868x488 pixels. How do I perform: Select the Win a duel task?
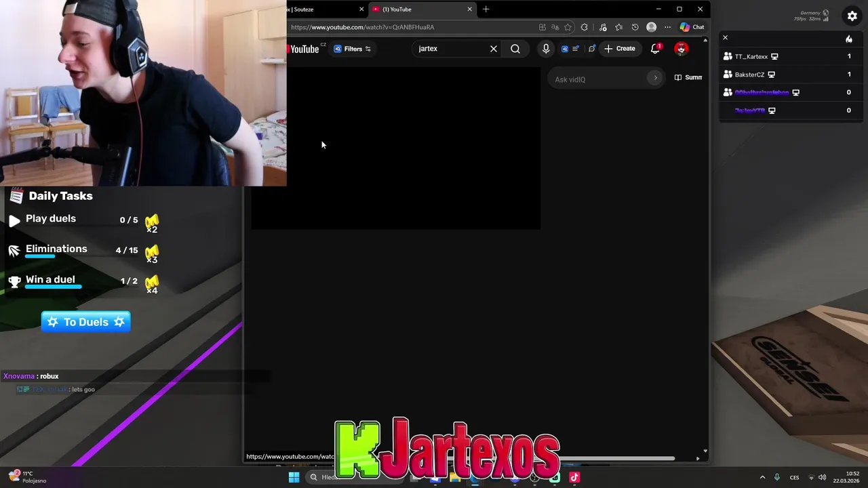(83, 281)
